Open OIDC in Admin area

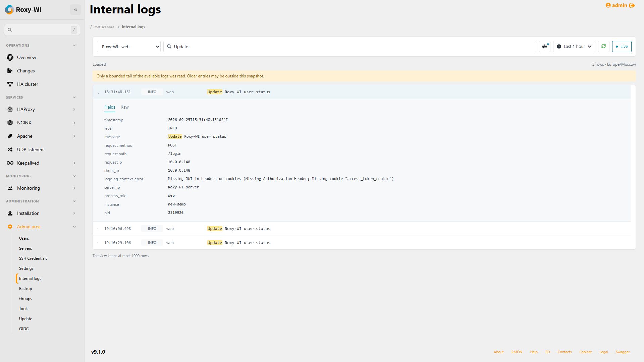(24, 329)
